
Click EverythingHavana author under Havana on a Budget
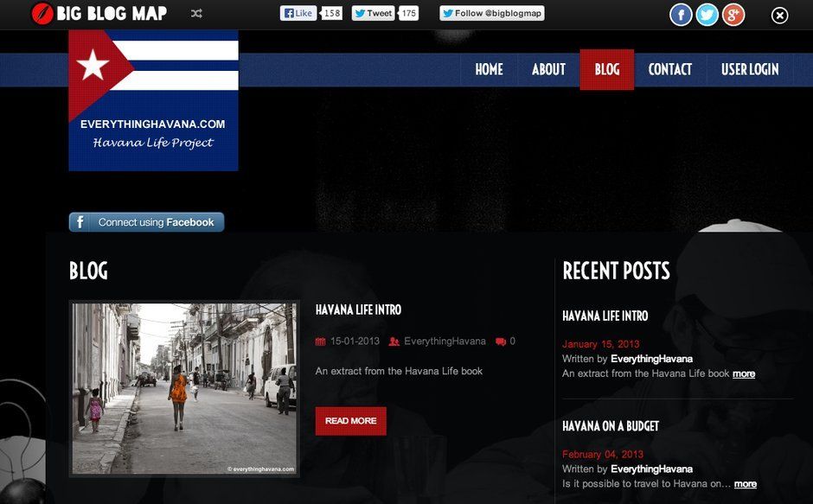pyautogui.click(x=652, y=469)
